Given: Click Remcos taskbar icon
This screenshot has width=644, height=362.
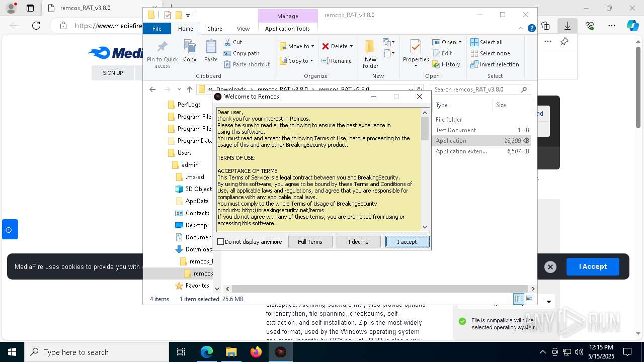Looking at the screenshot, I should point(281,352).
